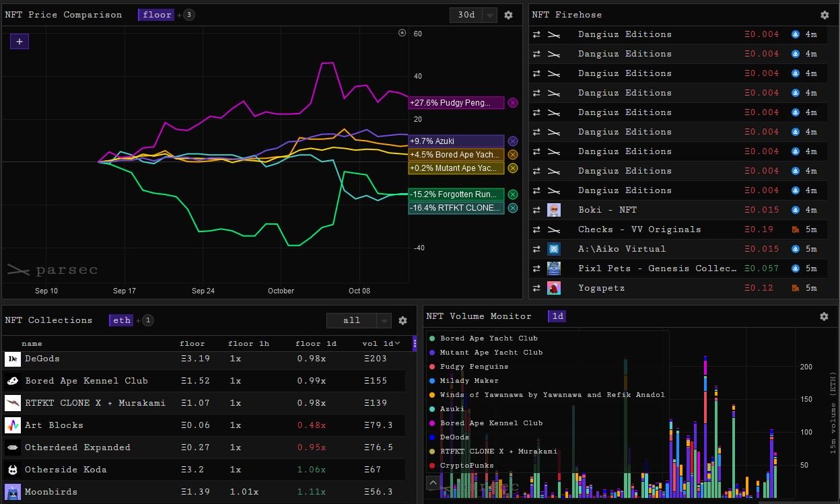Click the swap icon on Boki - NFT row
The width and height of the screenshot is (840, 504).
click(x=536, y=210)
